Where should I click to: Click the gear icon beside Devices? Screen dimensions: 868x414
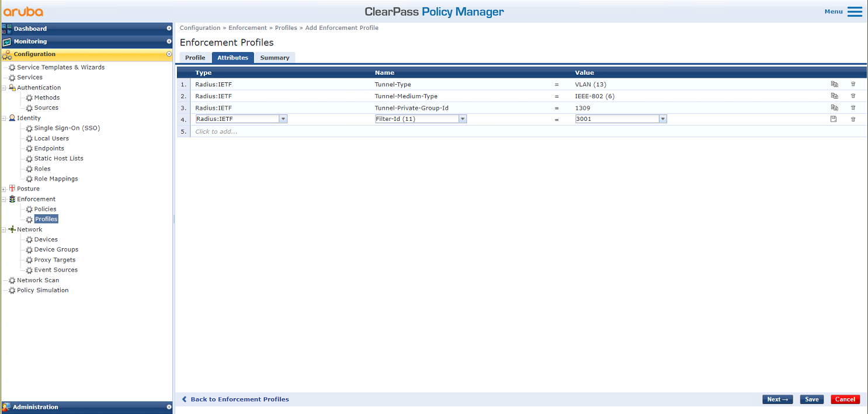(29, 239)
